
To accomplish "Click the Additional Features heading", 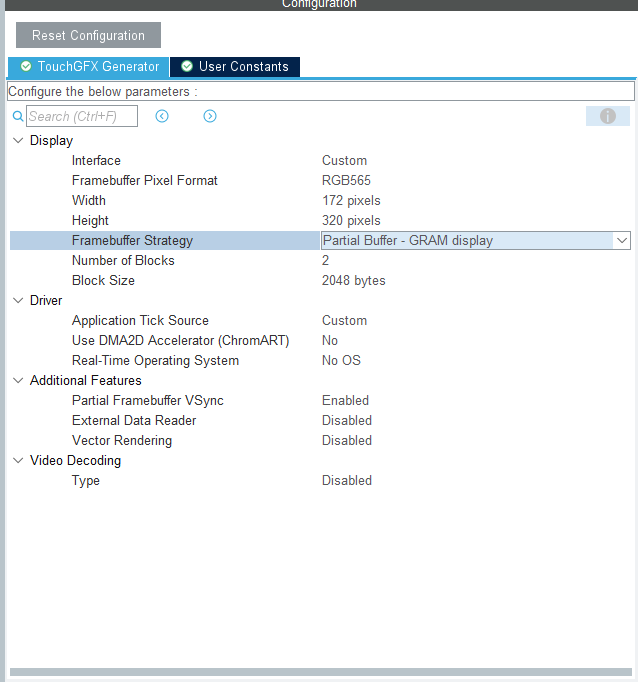I will click(86, 381).
